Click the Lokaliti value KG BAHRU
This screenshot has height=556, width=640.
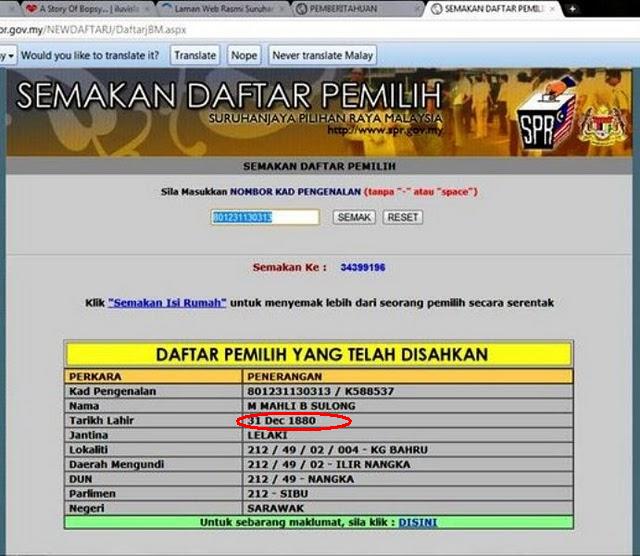pyautogui.click(x=338, y=450)
